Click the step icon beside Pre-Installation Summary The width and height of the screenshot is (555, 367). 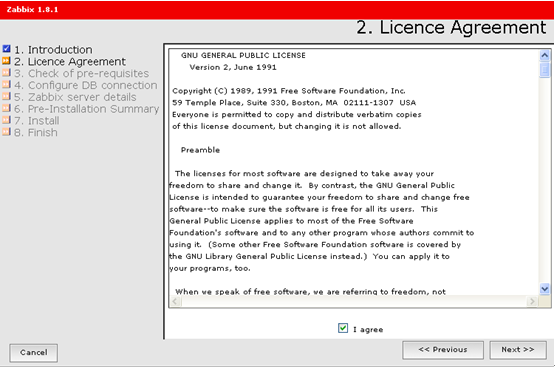pyautogui.click(x=6, y=108)
